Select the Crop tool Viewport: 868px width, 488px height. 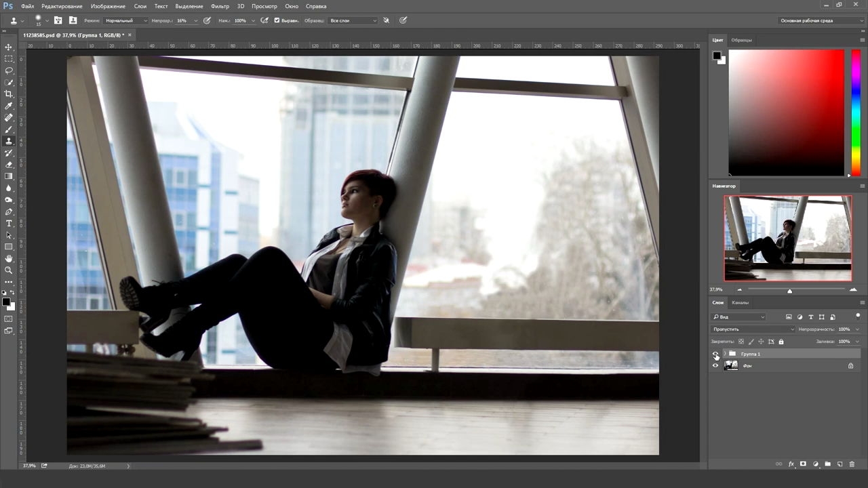point(9,94)
